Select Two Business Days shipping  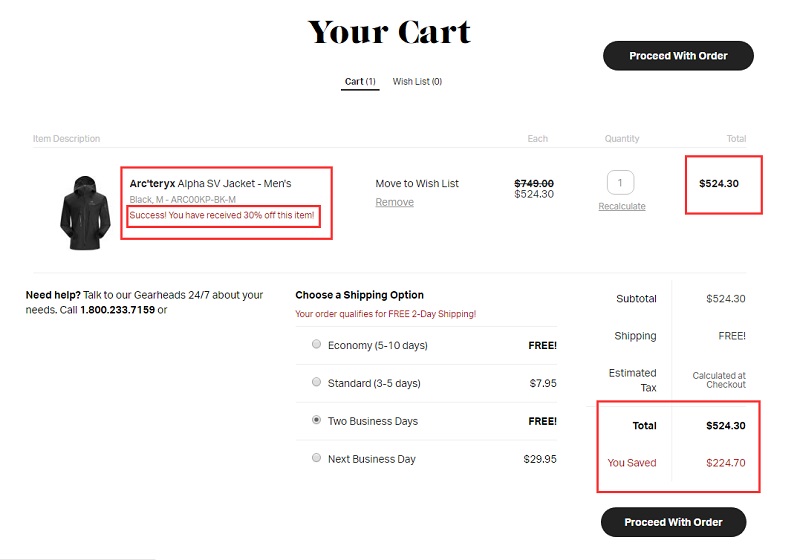[316, 420]
